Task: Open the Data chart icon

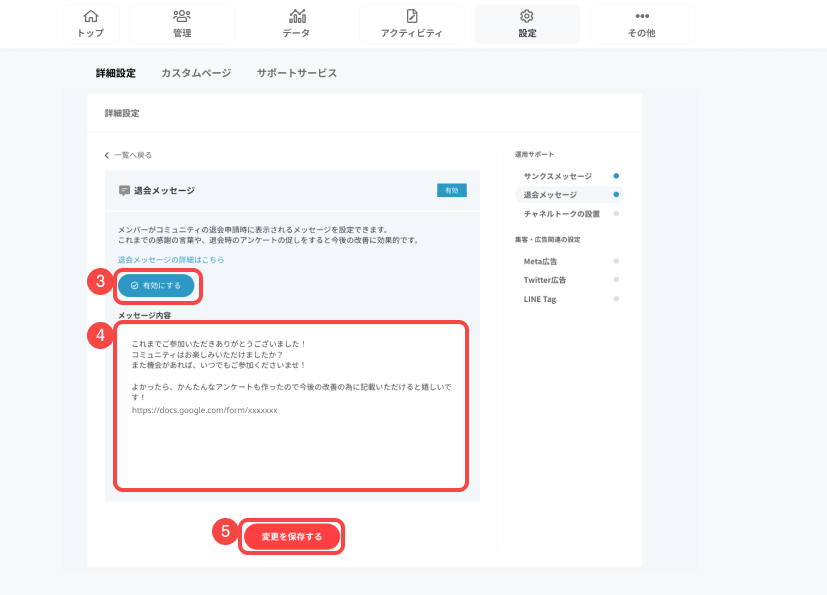Action: tap(297, 16)
